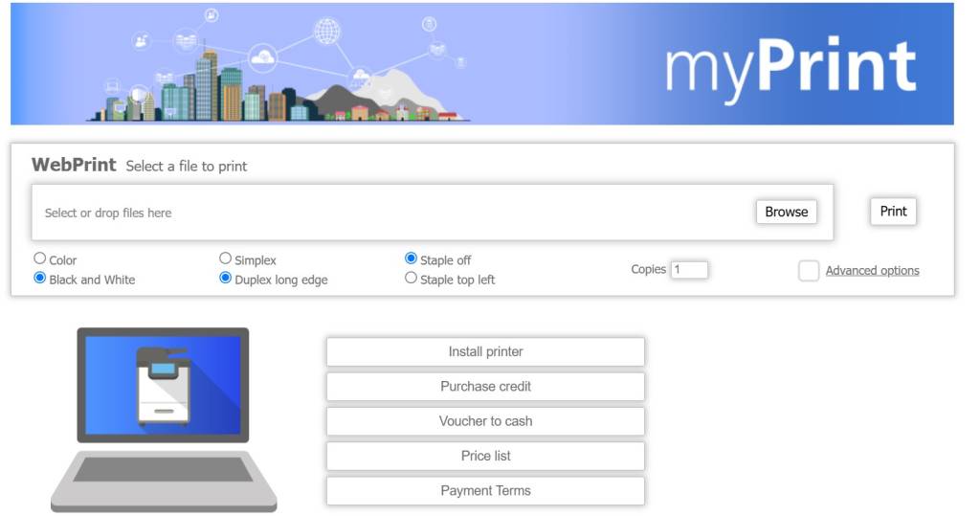Open the Install printer menu item

[x=485, y=352]
